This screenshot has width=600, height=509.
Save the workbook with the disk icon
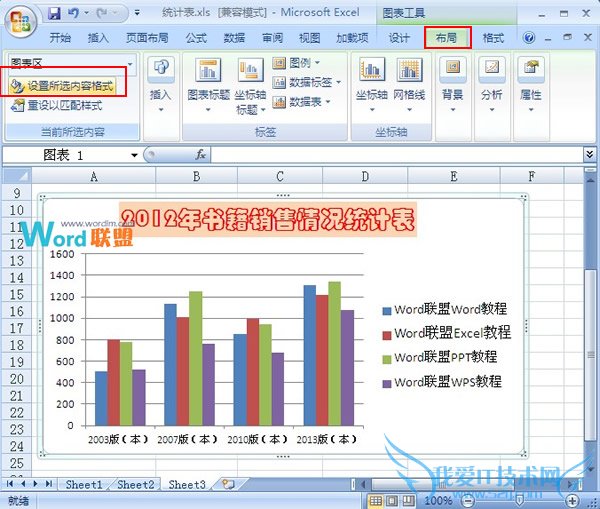[x=55, y=13]
